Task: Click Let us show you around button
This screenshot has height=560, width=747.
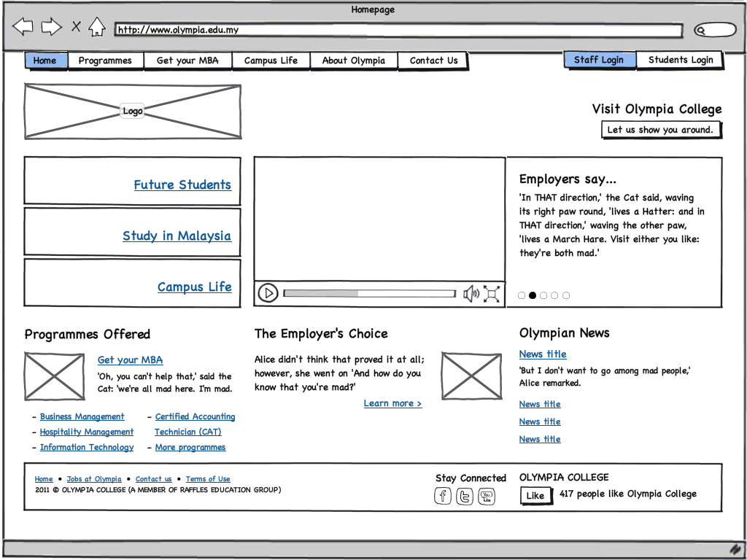Action: click(x=661, y=130)
